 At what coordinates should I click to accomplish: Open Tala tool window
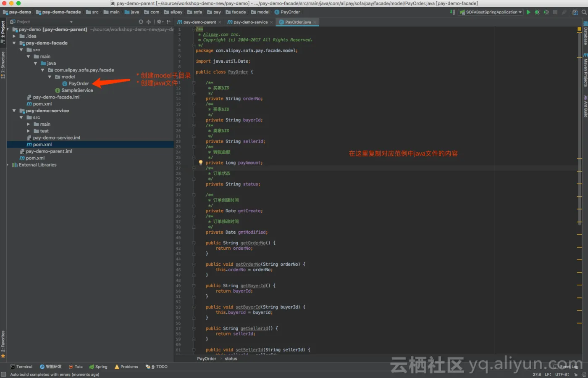(x=76, y=367)
